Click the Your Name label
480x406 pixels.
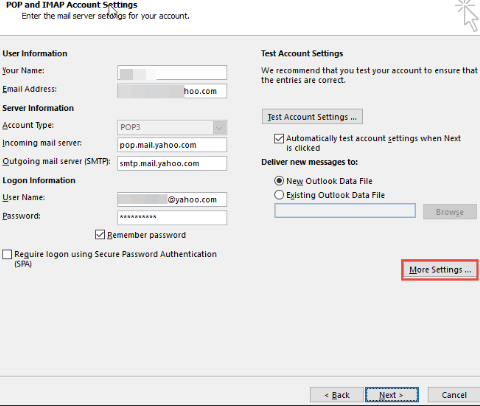[x=23, y=70]
